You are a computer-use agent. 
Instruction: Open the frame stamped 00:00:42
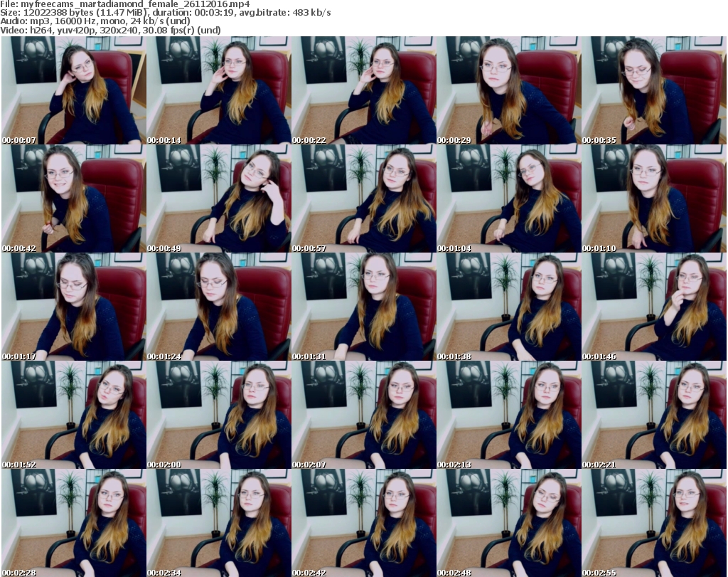pos(74,198)
